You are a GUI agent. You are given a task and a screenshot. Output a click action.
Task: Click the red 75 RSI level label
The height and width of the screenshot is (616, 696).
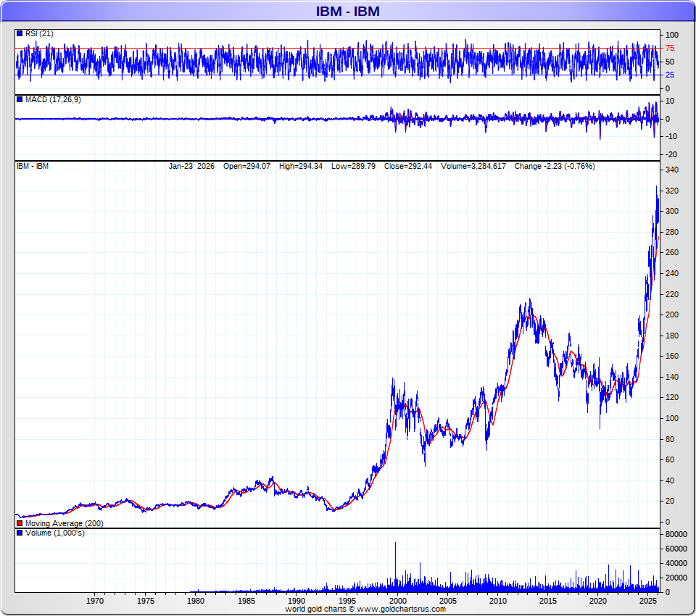pos(670,48)
